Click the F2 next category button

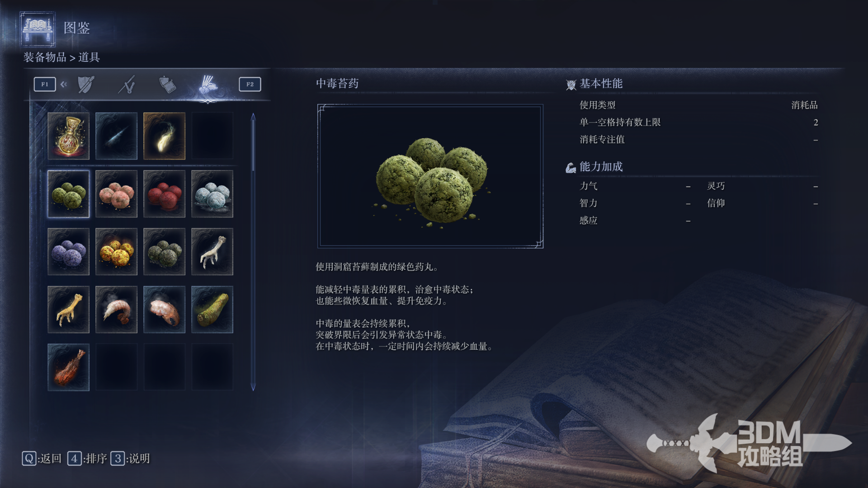250,84
